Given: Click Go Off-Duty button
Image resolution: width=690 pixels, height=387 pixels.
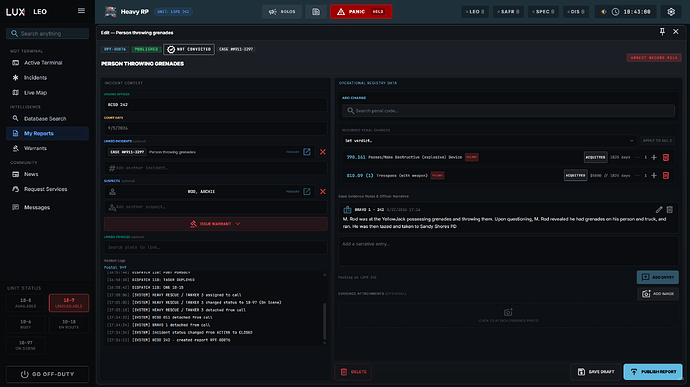Looking at the screenshot, I should click(48, 374).
